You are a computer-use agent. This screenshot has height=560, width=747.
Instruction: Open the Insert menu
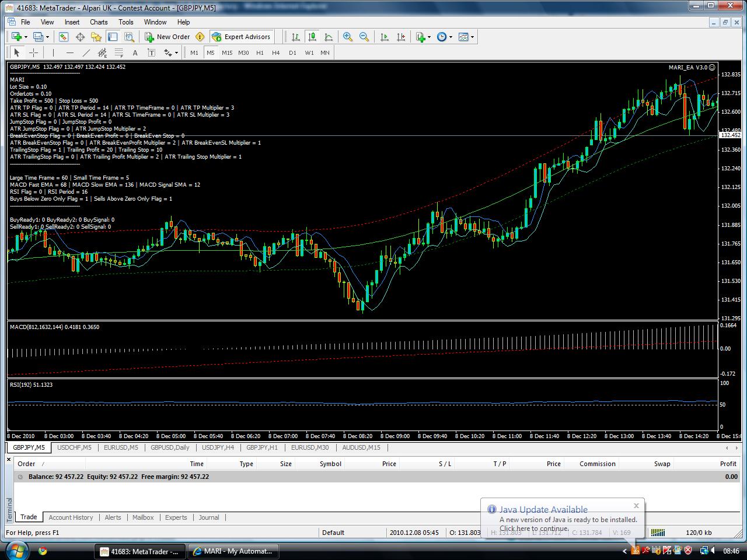coord(72,22)
